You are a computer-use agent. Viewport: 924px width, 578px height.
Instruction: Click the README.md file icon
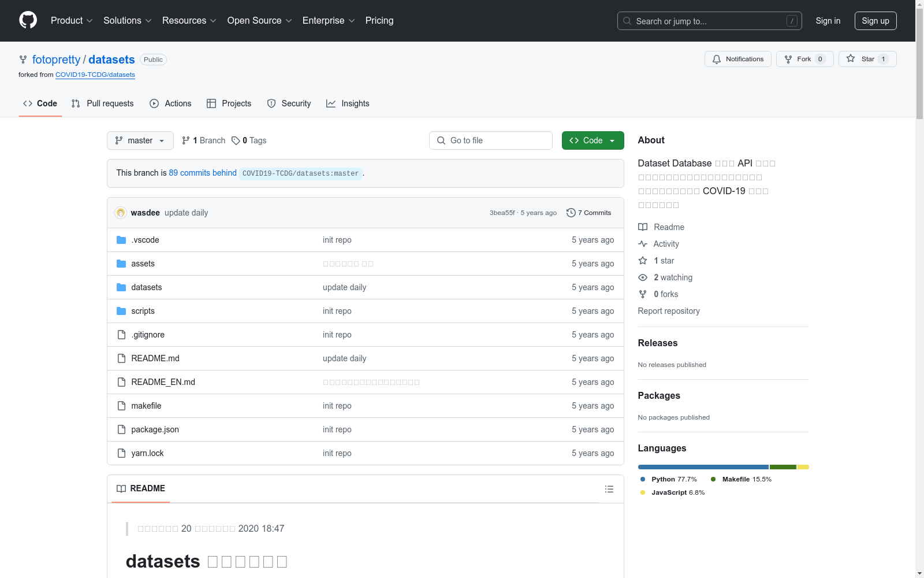coord(121,358)
